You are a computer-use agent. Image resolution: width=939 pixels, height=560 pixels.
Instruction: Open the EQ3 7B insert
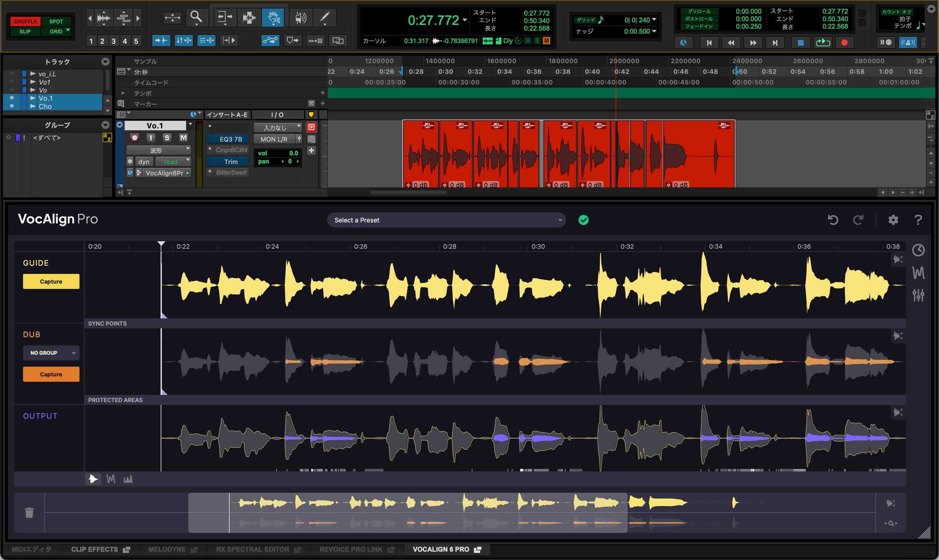pos(231,139)
